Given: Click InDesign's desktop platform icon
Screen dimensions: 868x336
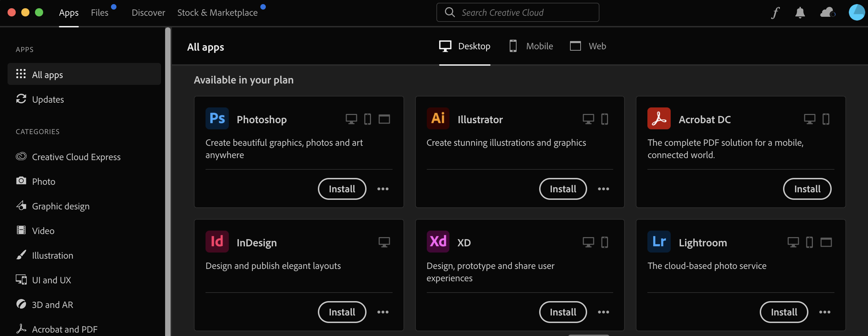Looking at the screenshot, I should tap(384, 242).
